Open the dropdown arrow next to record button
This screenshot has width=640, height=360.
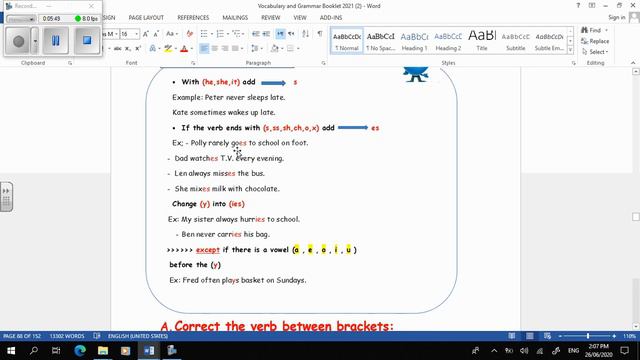35,41
